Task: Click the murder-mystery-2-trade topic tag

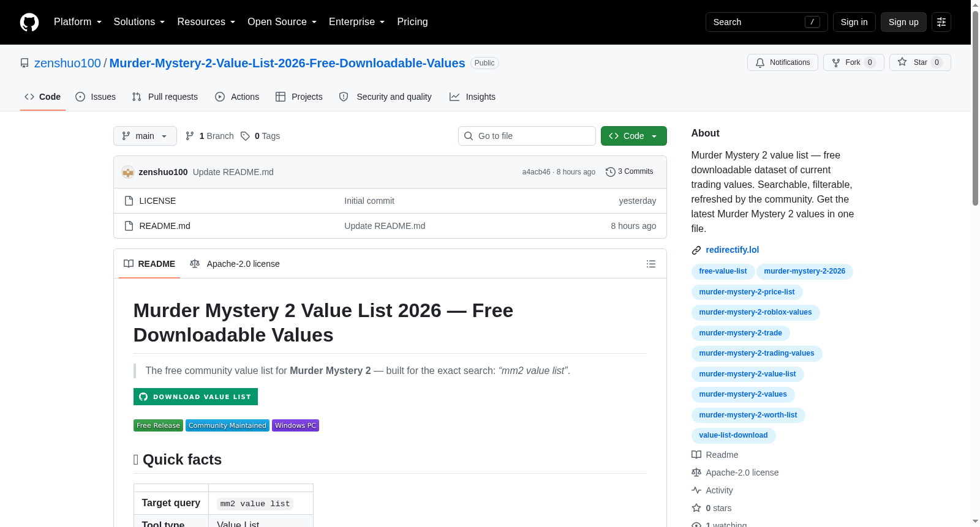Action: click(x=741, y=333)
